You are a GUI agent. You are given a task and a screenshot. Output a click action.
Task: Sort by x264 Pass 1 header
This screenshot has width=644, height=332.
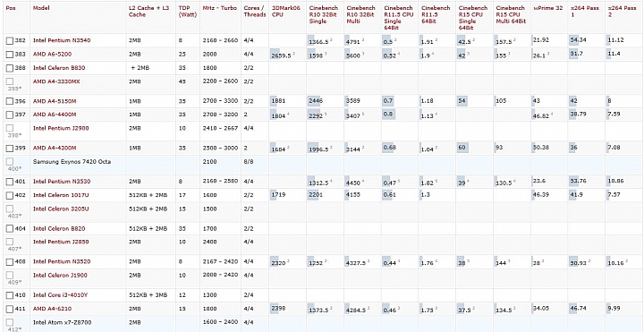[x=585, y=11]
